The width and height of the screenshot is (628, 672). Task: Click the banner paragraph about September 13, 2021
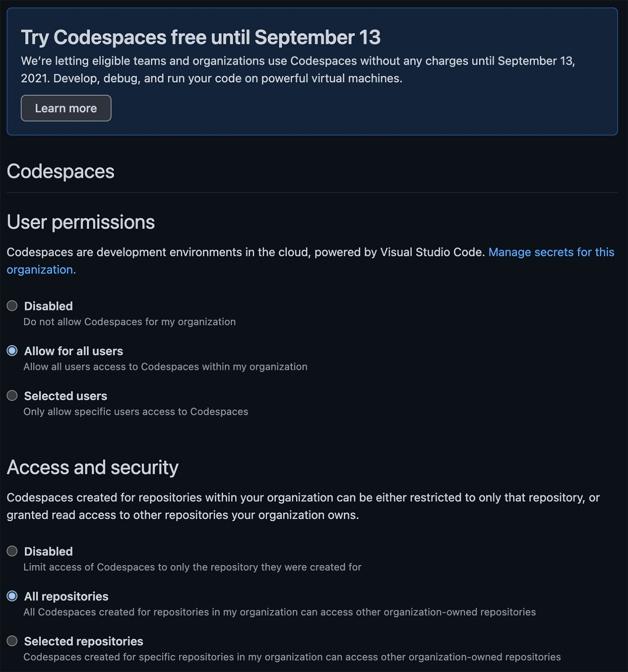298,70
